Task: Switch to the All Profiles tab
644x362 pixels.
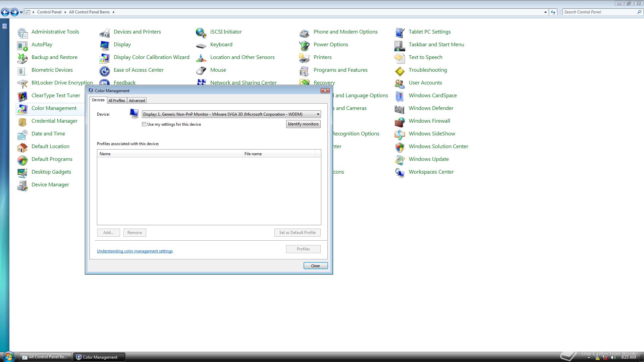Action: (116, 101)
